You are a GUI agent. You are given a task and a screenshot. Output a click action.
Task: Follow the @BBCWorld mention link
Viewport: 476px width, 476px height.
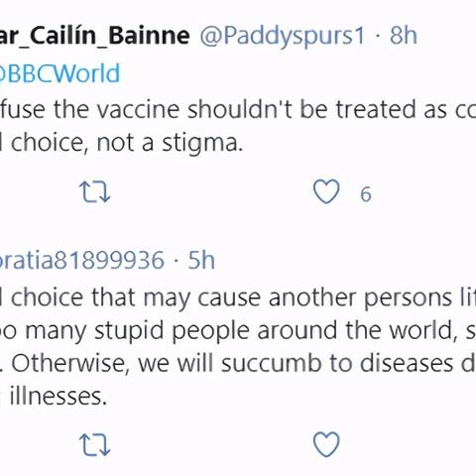pos(59,73)
